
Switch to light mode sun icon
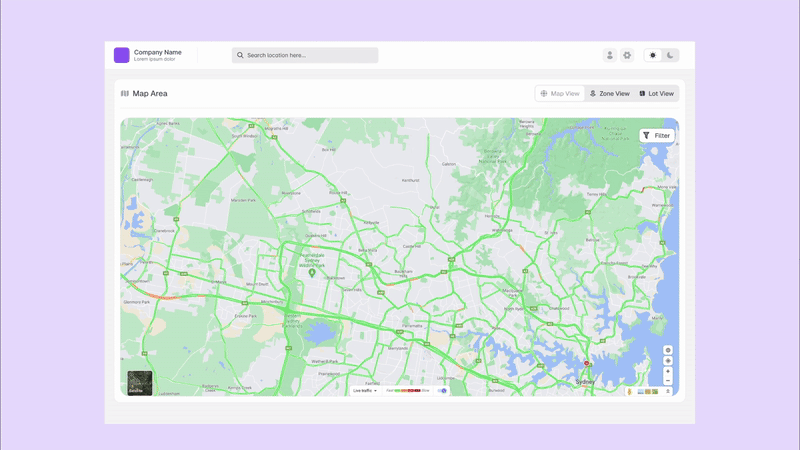click(653, 55)
